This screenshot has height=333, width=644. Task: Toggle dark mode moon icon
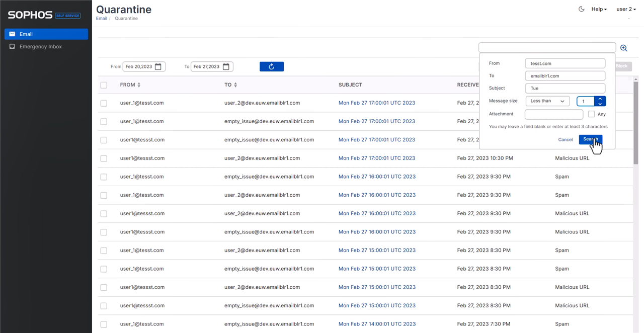click(582, 9)
